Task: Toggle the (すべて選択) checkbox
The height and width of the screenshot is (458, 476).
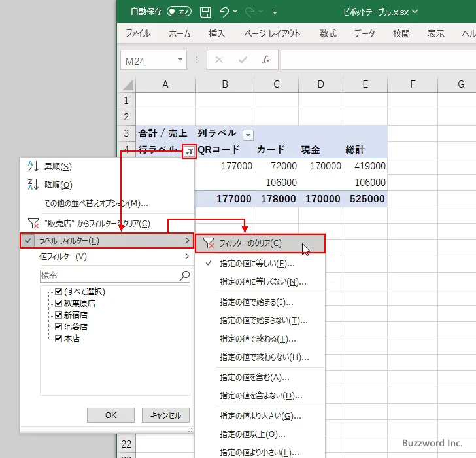Action: tap(59, 292)
